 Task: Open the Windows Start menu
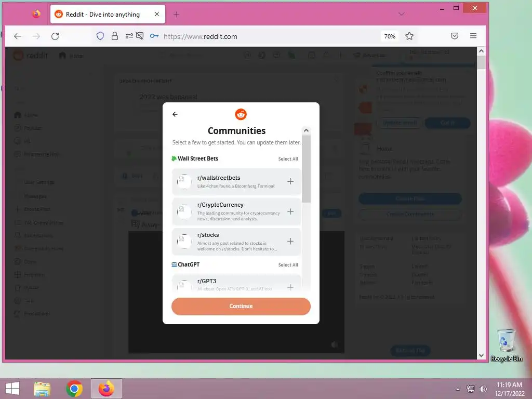pos(12,389)
